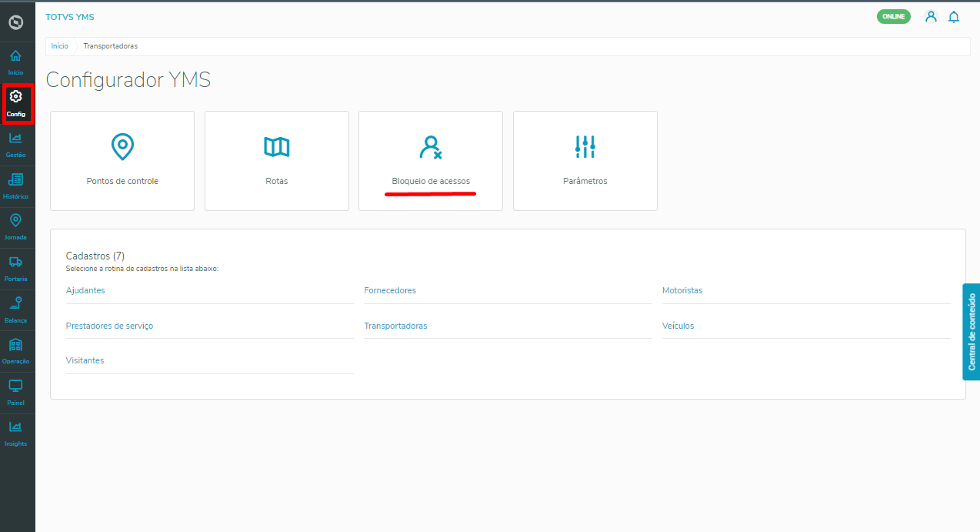Image resolution: width=980 pixels, height=532 pixels.
Task: Click the Parâmetros sliders icon
Action: 585,146
